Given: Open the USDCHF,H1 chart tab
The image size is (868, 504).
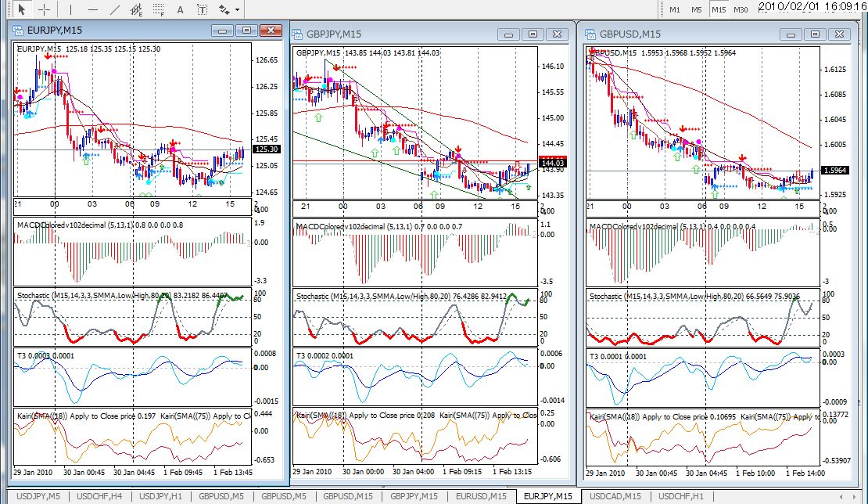Looking at the screenshot, I should [681, 496].
